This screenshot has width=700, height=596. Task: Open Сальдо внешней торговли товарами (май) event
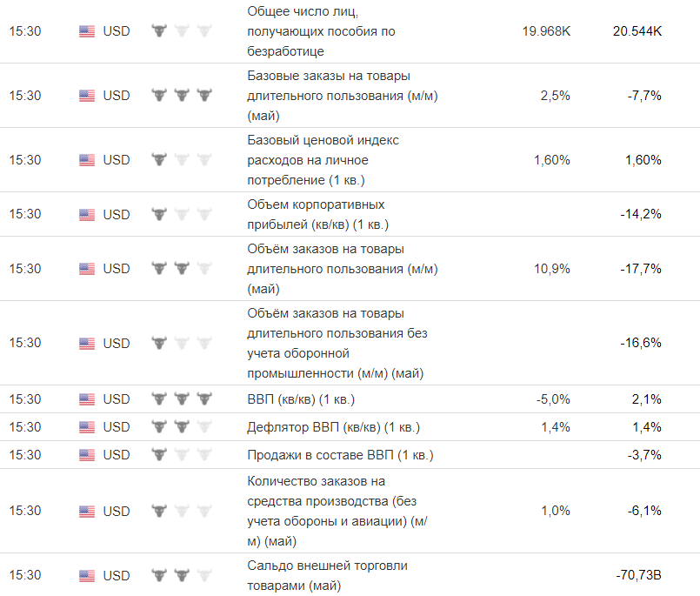pyautogui.click(x=327, y=576)
